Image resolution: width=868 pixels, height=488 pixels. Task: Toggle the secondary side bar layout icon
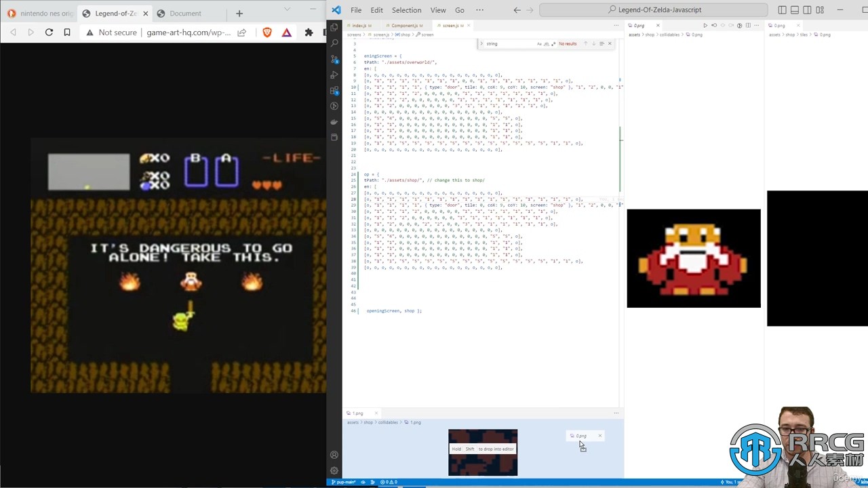807,10
